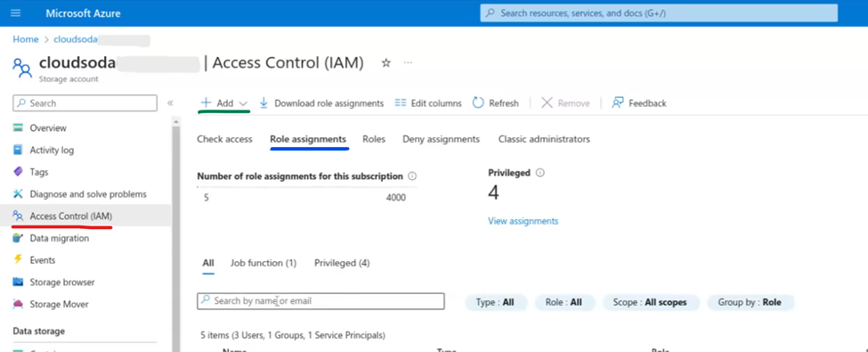Select the Job function (1) sub-tab

pos(264,263)
